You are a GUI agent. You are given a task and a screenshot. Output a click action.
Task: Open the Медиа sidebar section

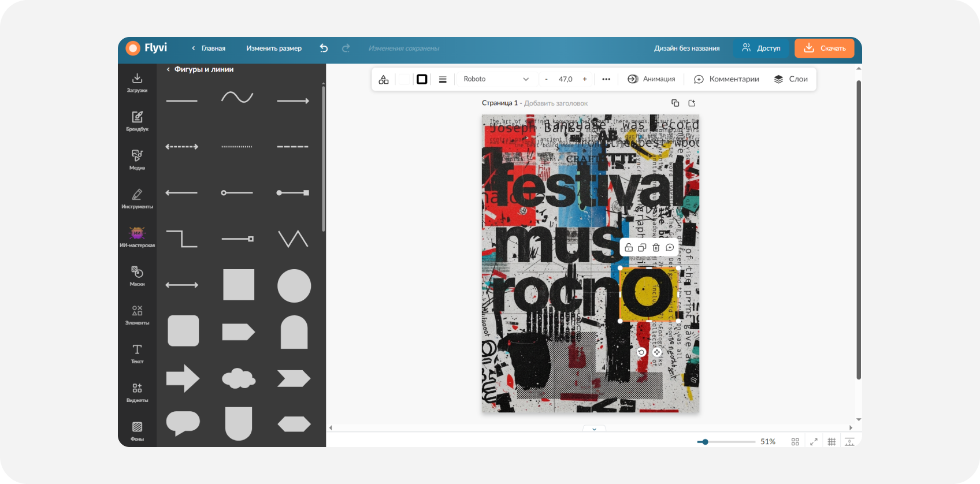pos(137,160)
